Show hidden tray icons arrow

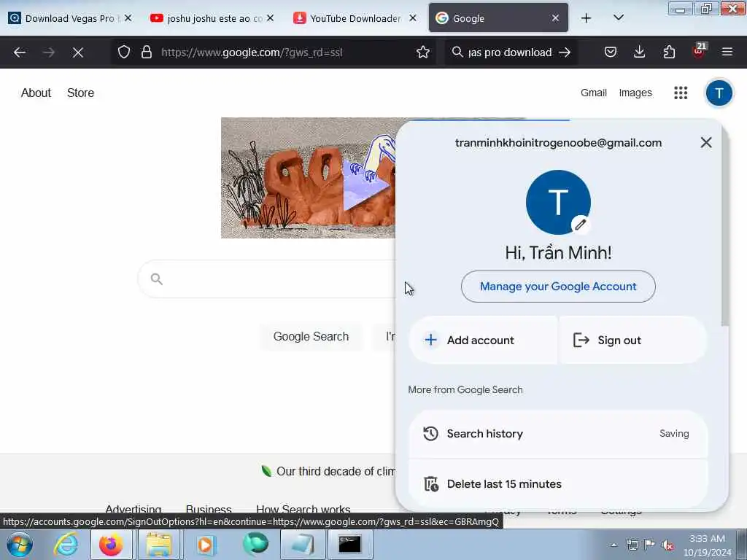coord(614,545)
